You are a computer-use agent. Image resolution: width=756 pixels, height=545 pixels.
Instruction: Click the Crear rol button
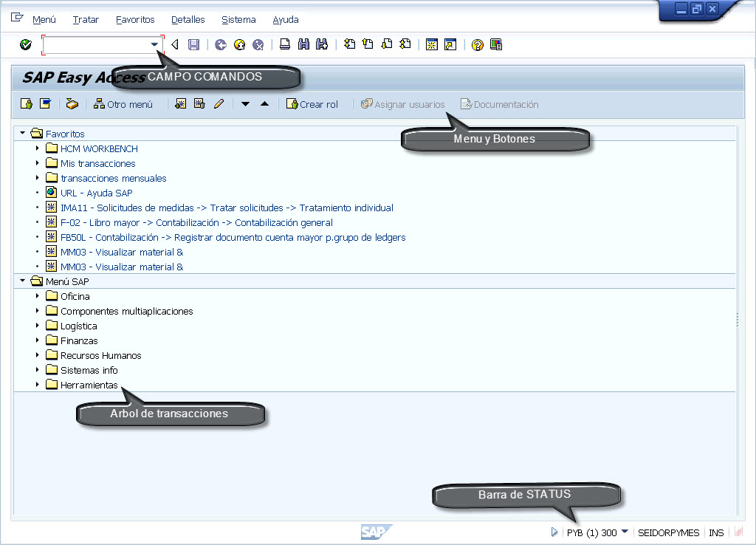point(313,103)
